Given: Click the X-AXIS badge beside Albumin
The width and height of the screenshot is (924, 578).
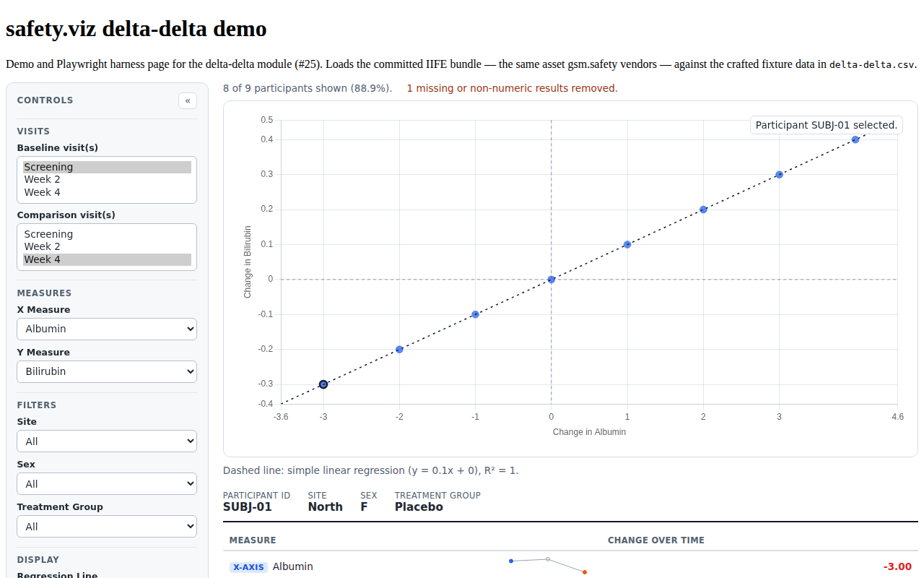Looking at the screenshot, I should [249, 567].
